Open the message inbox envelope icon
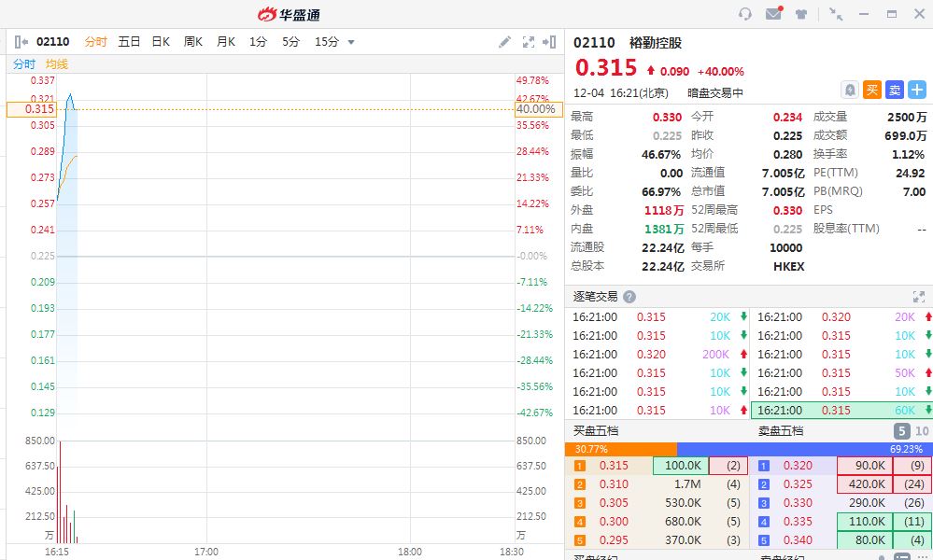Viewport: 933px width, 560px height. point(773,14)
